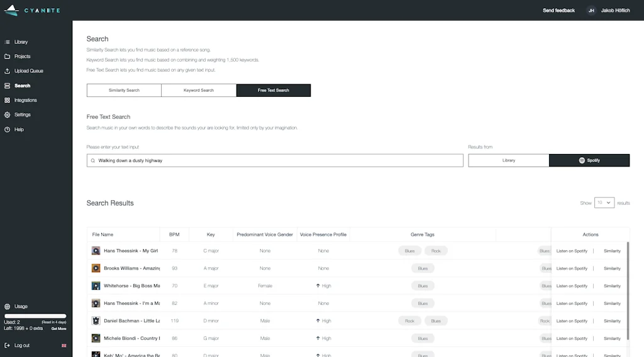Click the free text search input field

coord(277,160)
